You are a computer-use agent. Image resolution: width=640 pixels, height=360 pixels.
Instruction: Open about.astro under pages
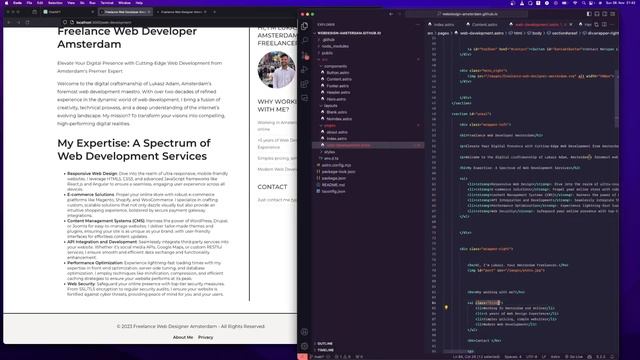(337, 132)
